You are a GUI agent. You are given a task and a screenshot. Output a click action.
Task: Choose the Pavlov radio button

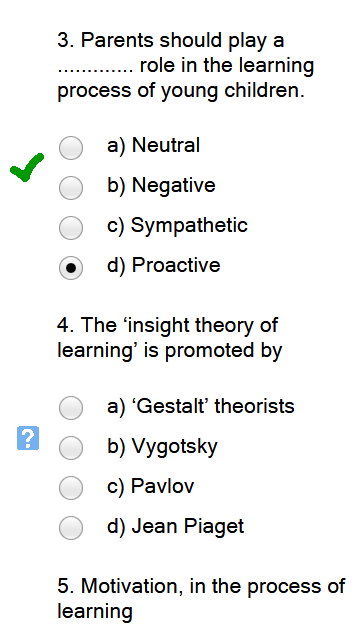point(71,488)
